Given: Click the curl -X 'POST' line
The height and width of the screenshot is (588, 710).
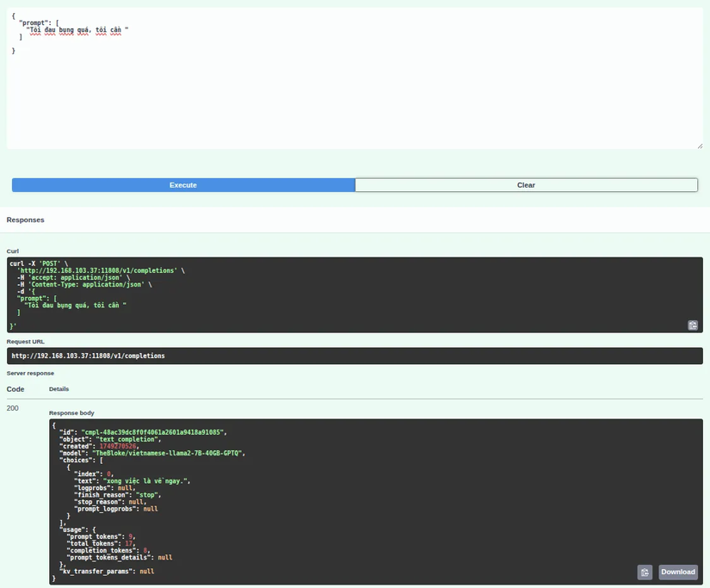Looking at the screenshot, I should (x=39, y=263).
